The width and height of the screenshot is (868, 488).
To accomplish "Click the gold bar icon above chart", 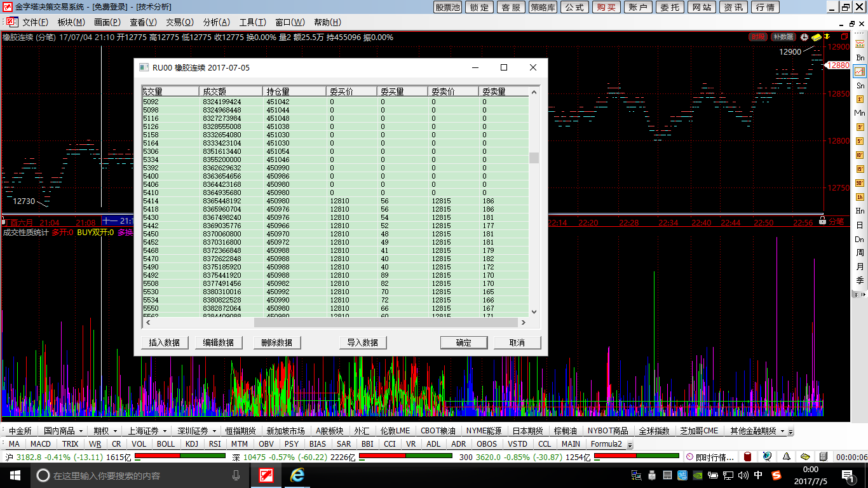I will (817, 37).
